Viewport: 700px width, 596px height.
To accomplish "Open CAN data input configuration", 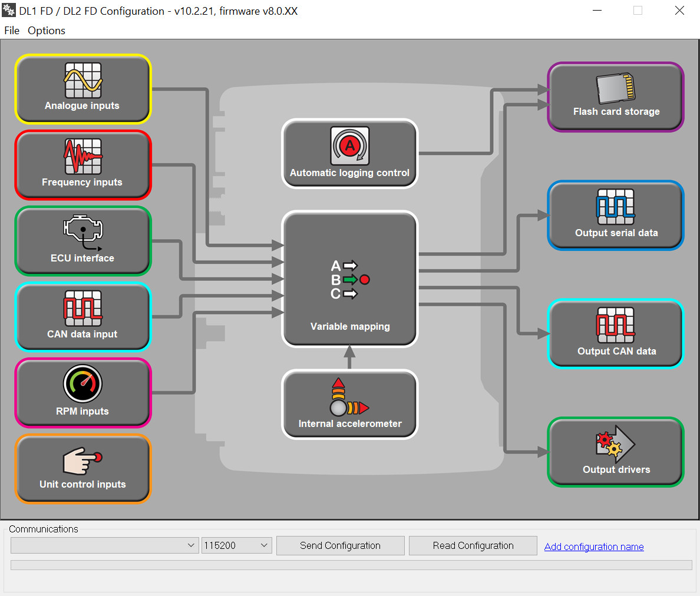I will 83,317.
